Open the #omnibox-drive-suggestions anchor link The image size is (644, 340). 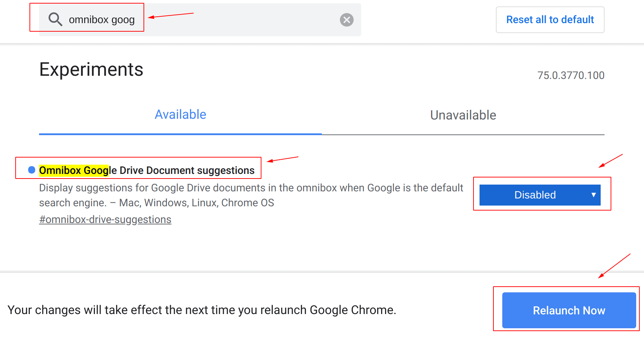(105, 219)
